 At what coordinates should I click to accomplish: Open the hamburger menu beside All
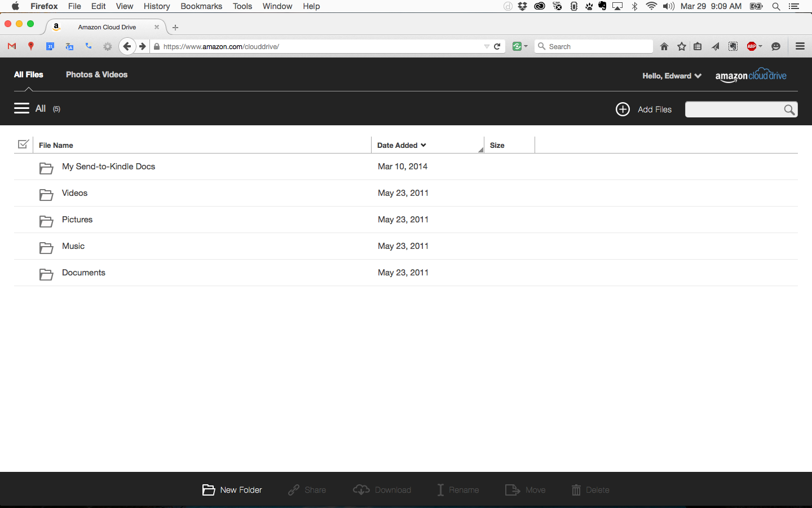tap(21, 108)
